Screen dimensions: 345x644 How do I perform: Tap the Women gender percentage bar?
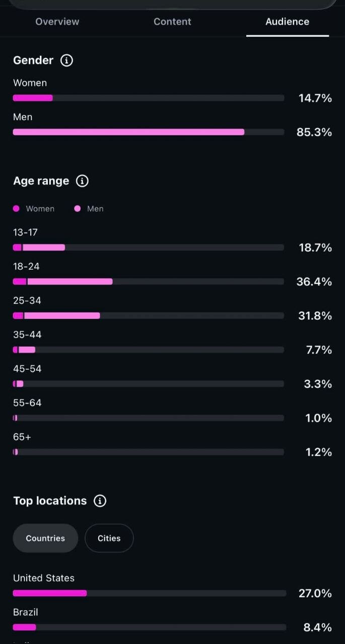(x=149, y=98)
